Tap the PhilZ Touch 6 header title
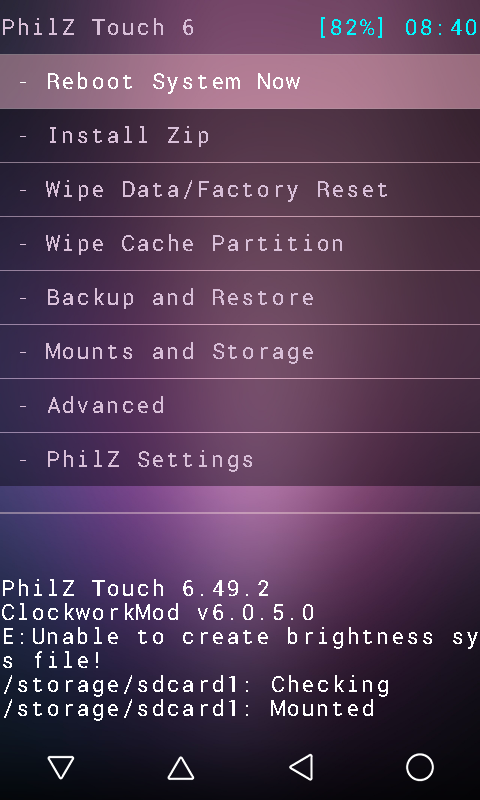The height and width of the screenshot is (800, 480). coord(98,27)
